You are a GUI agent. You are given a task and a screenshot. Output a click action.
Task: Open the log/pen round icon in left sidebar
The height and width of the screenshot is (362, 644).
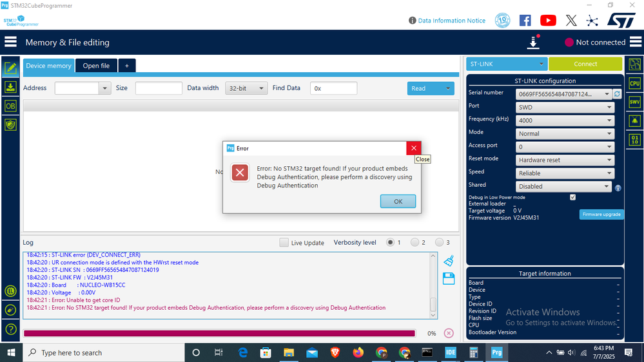[x=11, y=310]
